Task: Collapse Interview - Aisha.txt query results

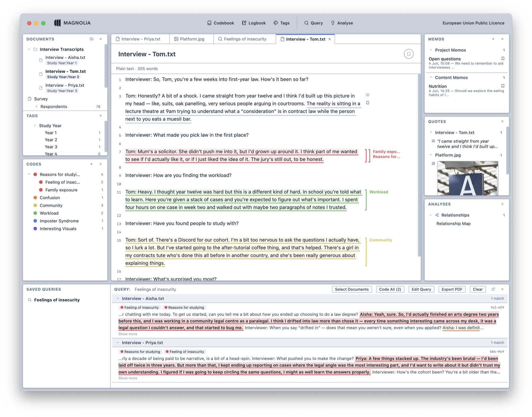Action: point(118,299)
